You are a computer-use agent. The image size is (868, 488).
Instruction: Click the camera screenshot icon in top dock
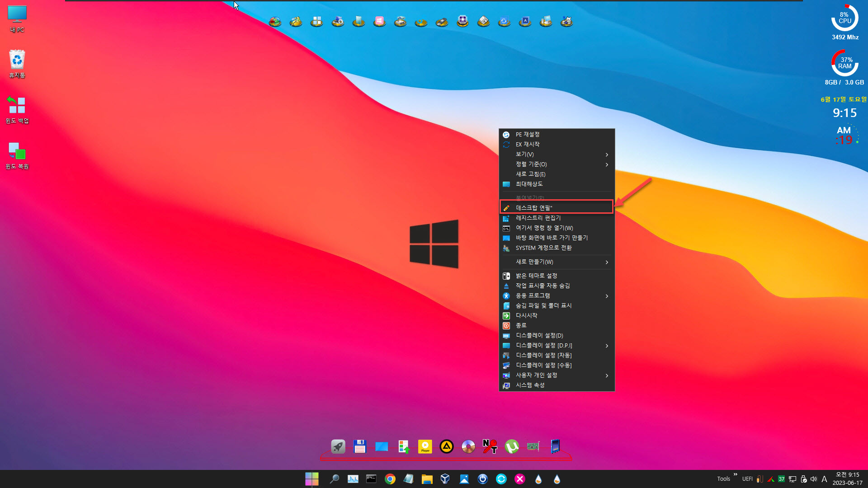click(x=566, y=21)
